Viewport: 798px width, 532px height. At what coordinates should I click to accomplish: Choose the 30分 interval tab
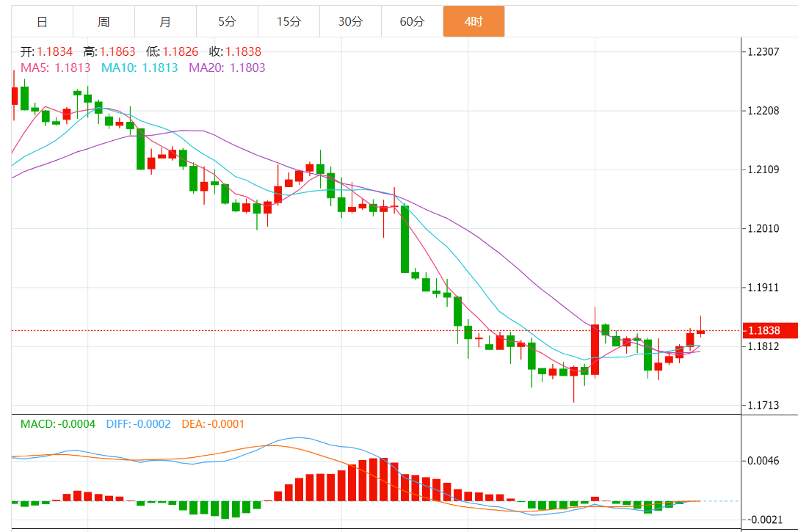click(x=351, y=21)
